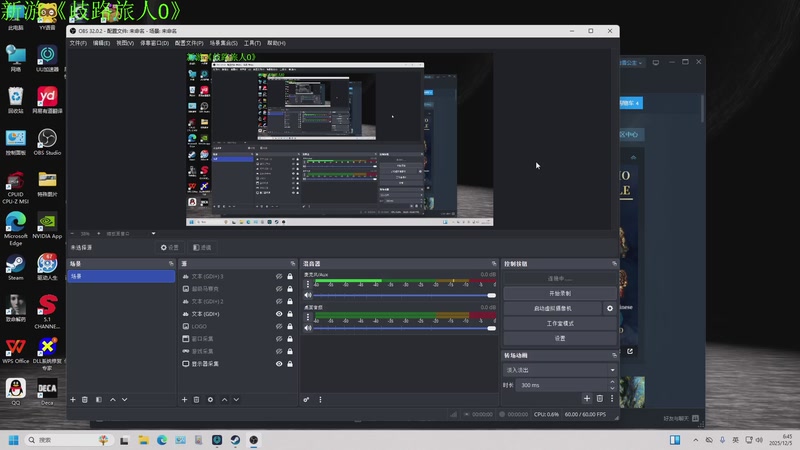Add a new source with the plus icon
The width and height of the screenshot is (800, 450).
[185, 399]
